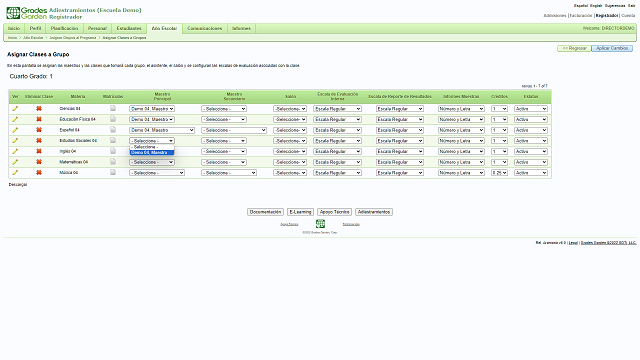Screen dimensions: 640x360
Task: Delete Estudios Sociales 04 with red X icon
Action: pyautogui.click(x=39, y=140)
